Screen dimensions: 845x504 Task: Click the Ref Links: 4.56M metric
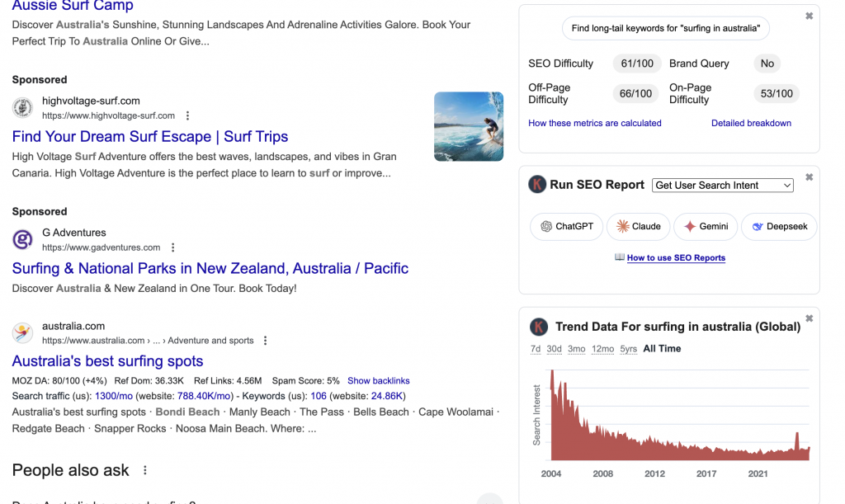[x=228, y=381]
